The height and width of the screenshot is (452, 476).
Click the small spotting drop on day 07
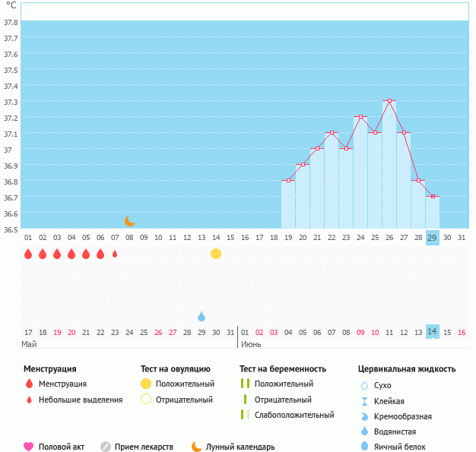[115, 254]
